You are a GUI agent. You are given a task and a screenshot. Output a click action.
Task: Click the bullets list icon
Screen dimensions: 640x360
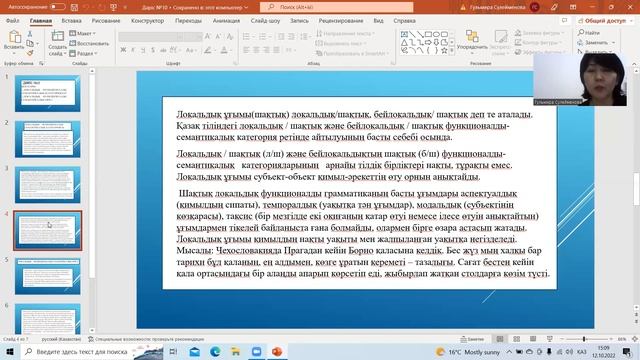(x=246, y=37)
